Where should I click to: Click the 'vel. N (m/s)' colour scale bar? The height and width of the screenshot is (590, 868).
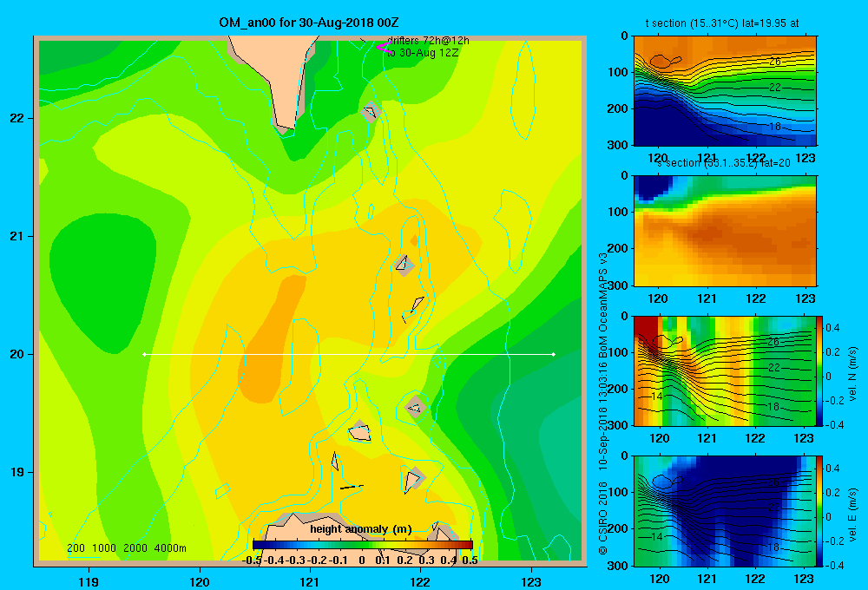(820, 370)
